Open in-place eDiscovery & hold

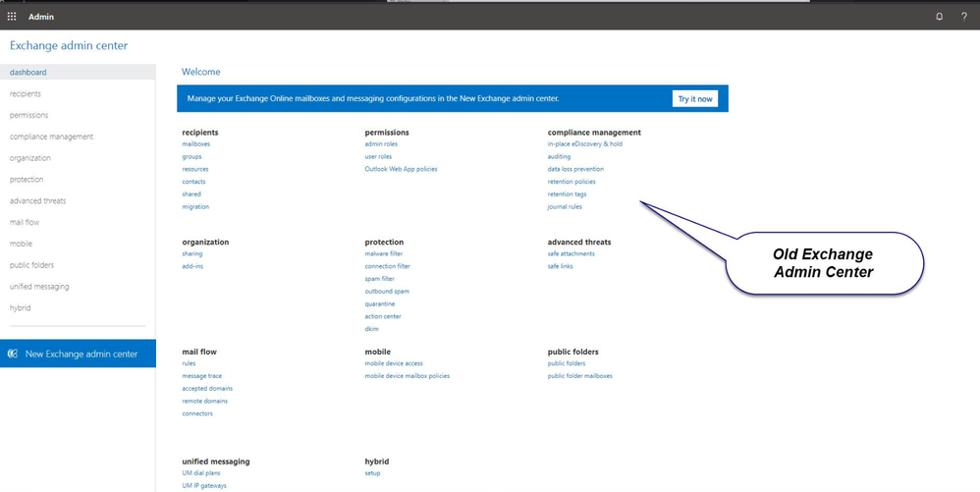click(x=585, y=143)
